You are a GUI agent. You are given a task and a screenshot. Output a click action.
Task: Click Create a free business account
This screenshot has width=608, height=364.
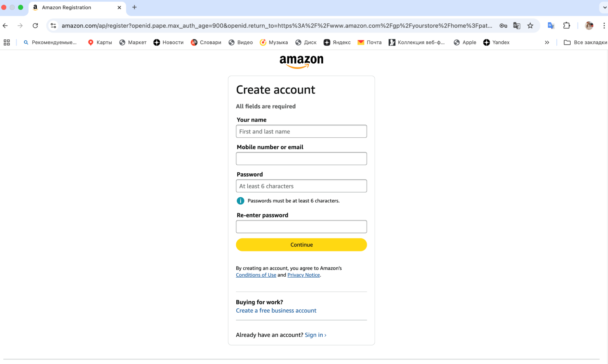(x=276, y=310)
